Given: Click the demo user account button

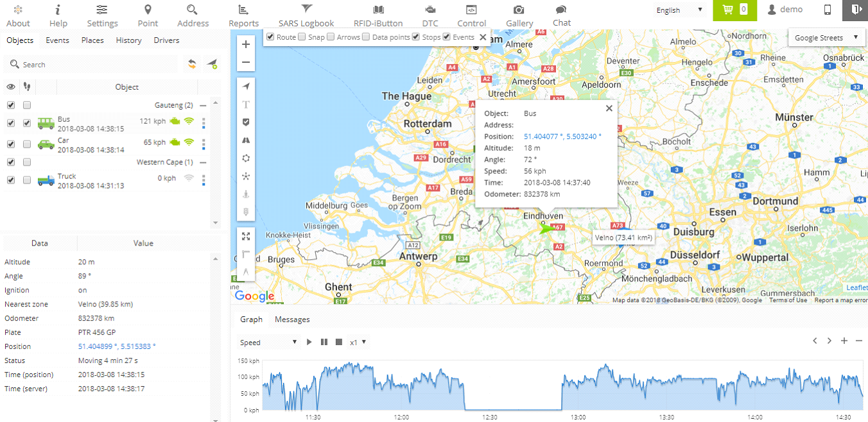Looking at the screenshot, I should (785, 10).
